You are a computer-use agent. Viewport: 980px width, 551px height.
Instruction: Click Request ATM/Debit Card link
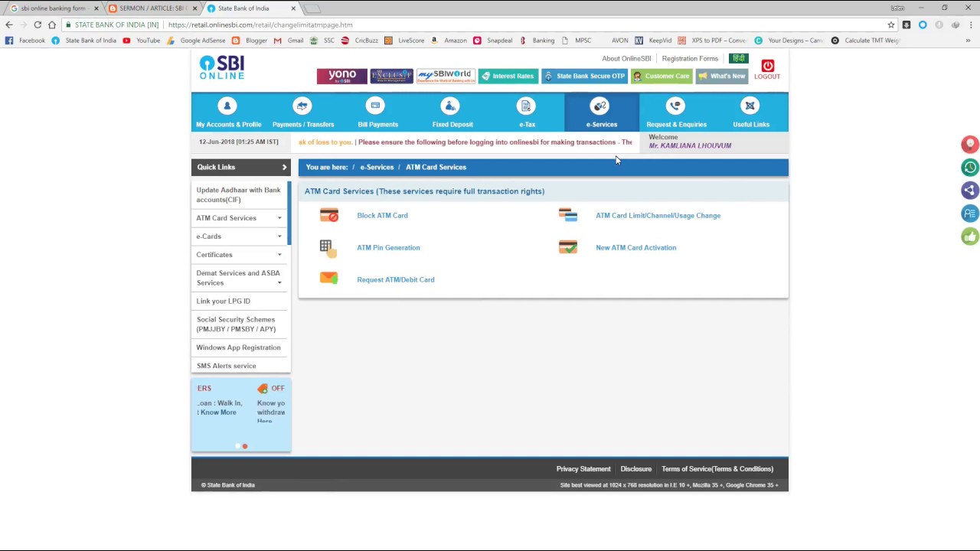tap(396, 280)
